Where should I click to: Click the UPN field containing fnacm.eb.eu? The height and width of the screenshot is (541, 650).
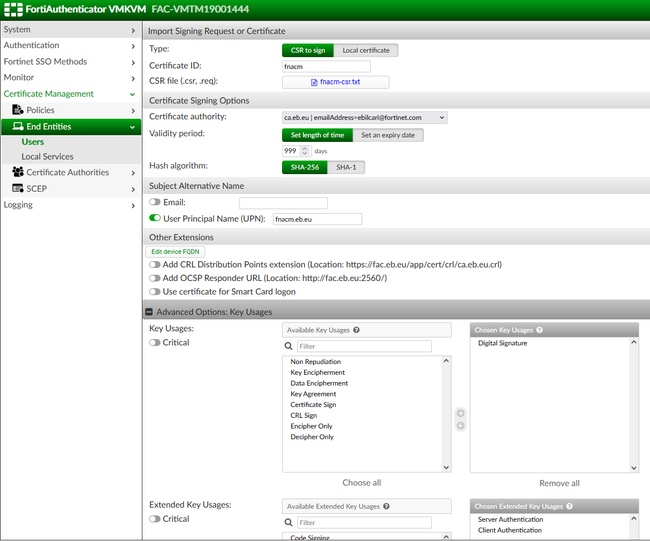(318, 219)
